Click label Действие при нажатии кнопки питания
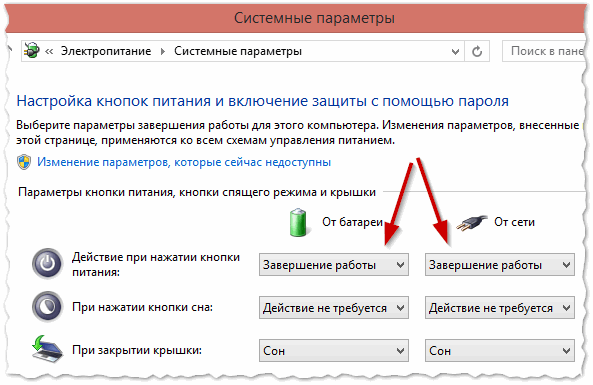 coord(156,264)
